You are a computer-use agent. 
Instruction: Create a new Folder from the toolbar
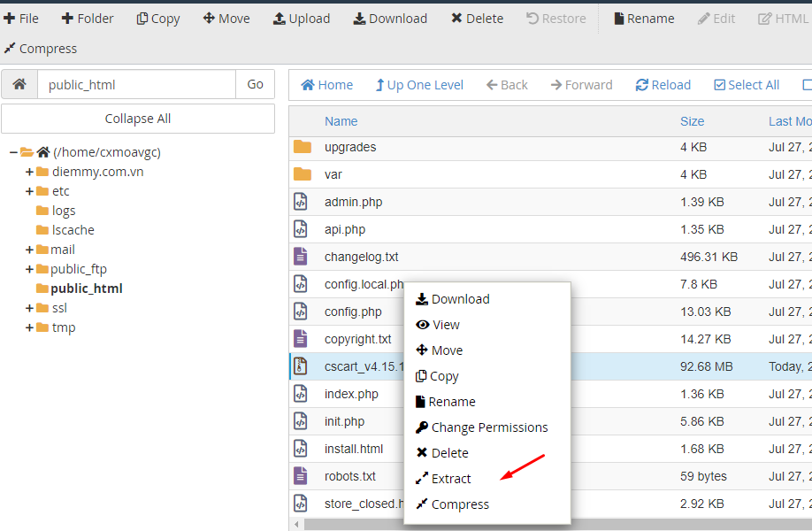pyautogui.click(x=88, y=19)
